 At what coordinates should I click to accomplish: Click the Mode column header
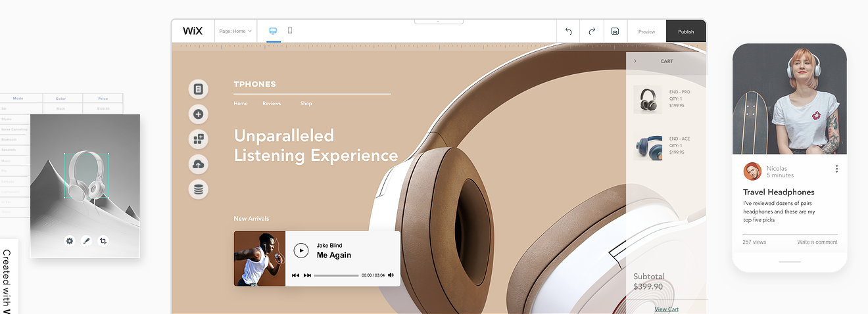(18, 99)
